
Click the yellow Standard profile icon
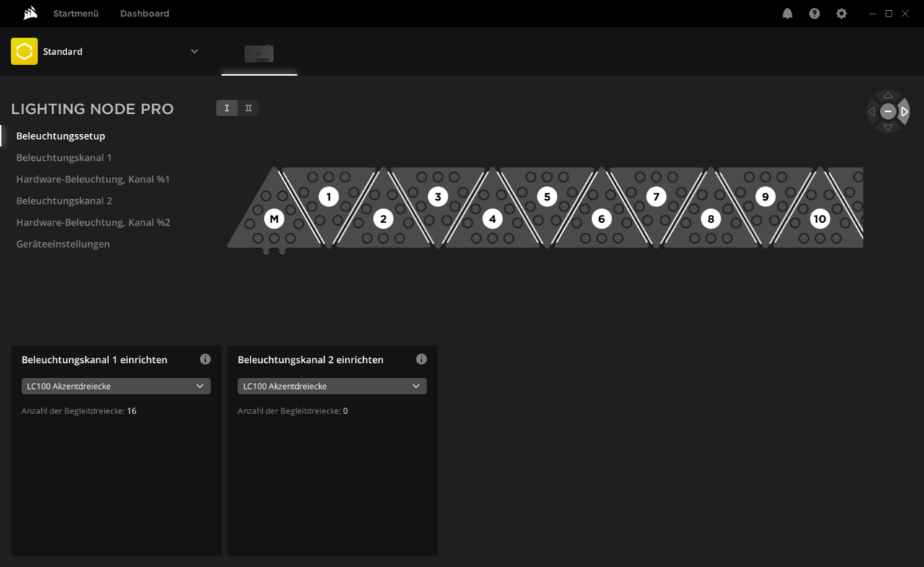pos(24,51)
